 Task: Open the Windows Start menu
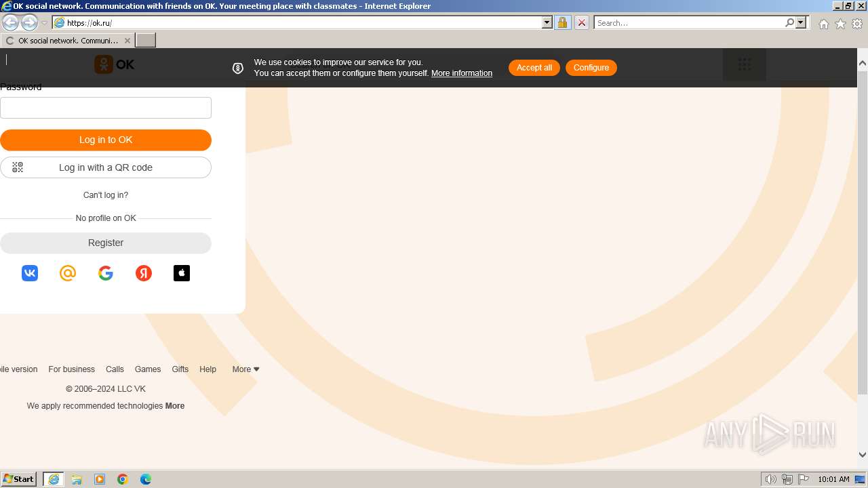(19, 479)
